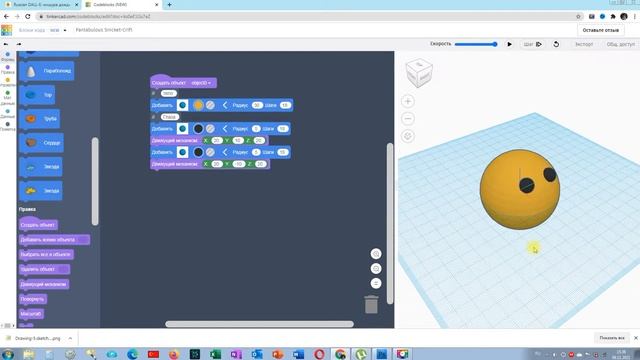Select the Данные block category
640x360 pixels.
pos(7,113)
